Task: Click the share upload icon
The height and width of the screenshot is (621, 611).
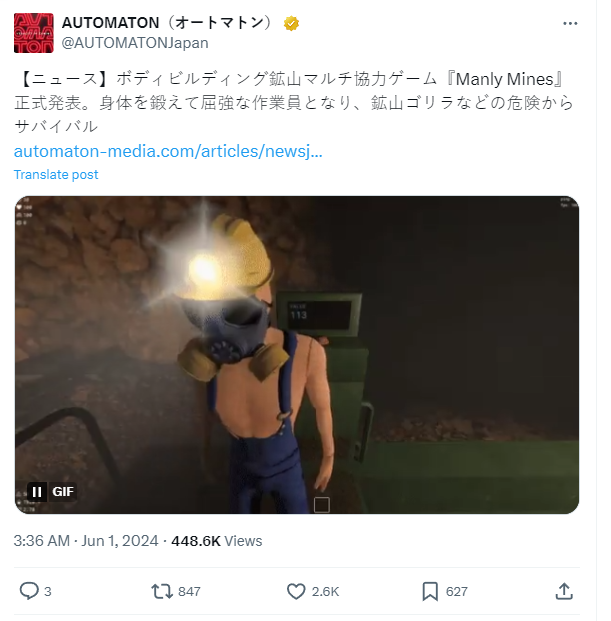Action: (564, 591)
